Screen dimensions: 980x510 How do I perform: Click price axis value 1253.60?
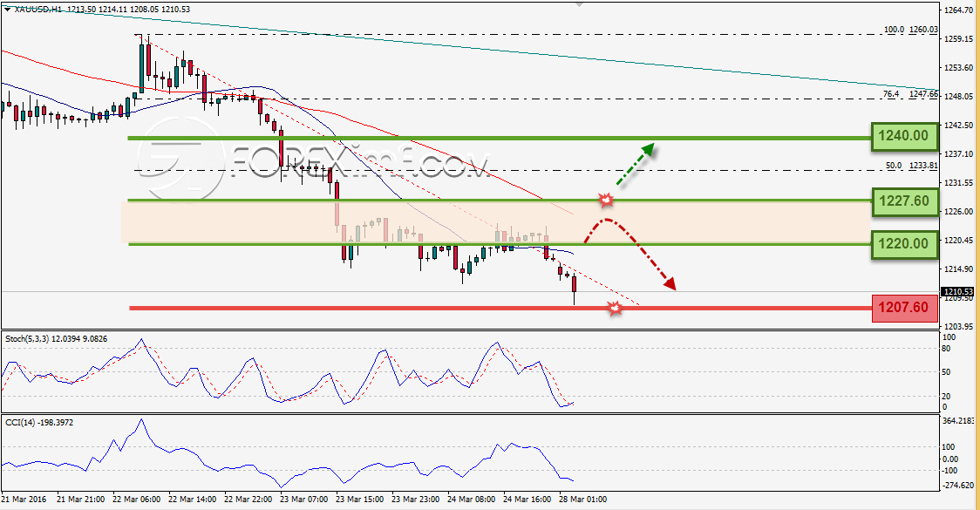tap(958, 67)
